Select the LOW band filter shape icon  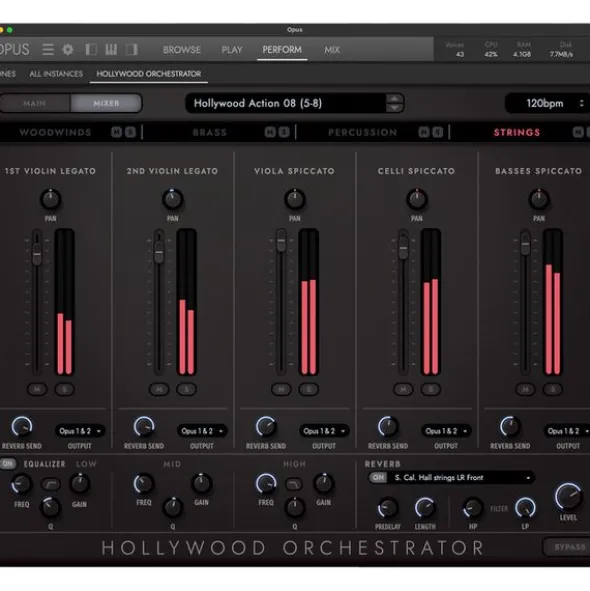(x=50, y=484)
